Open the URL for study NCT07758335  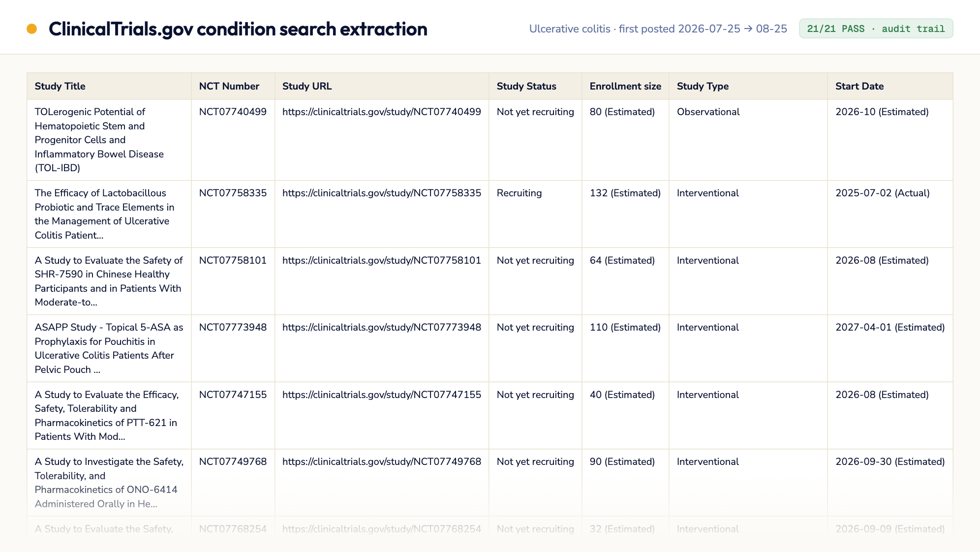382,193
